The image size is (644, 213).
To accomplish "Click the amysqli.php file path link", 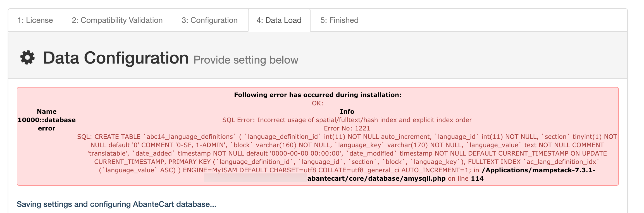I will (x=376, y=179).
